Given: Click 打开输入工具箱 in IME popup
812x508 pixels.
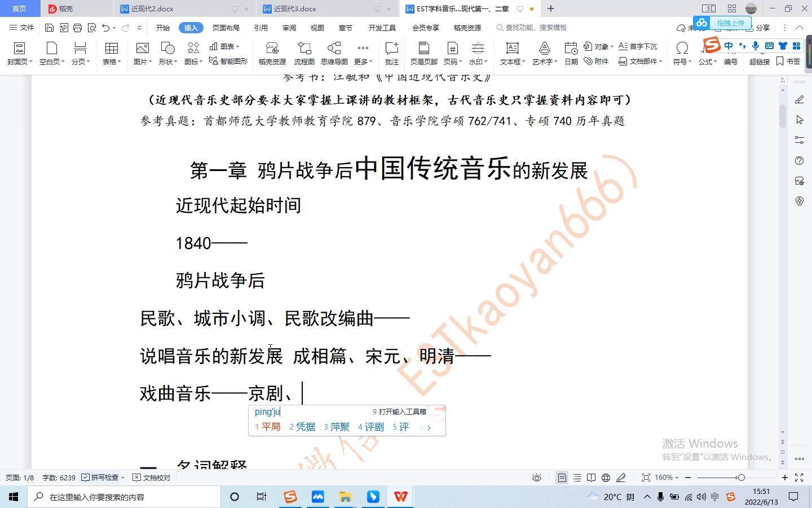Looking at the screenshot, I should (400, 411).
